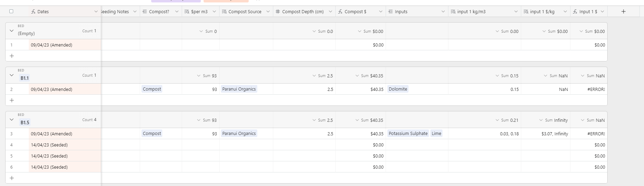The image size is (644, 186).
Task: Select the 14/04/23 (Seeded) cell in row 5
Action: [65, 156]
